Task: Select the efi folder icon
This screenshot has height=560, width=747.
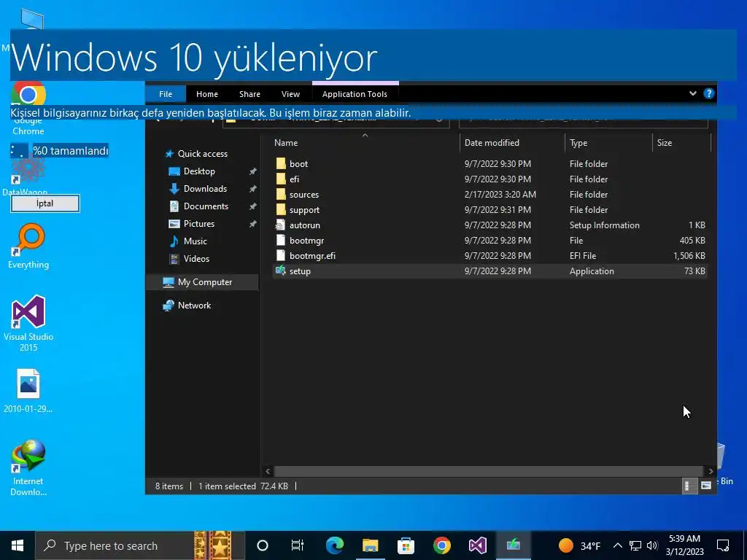Action: click(x=281, y=179)
